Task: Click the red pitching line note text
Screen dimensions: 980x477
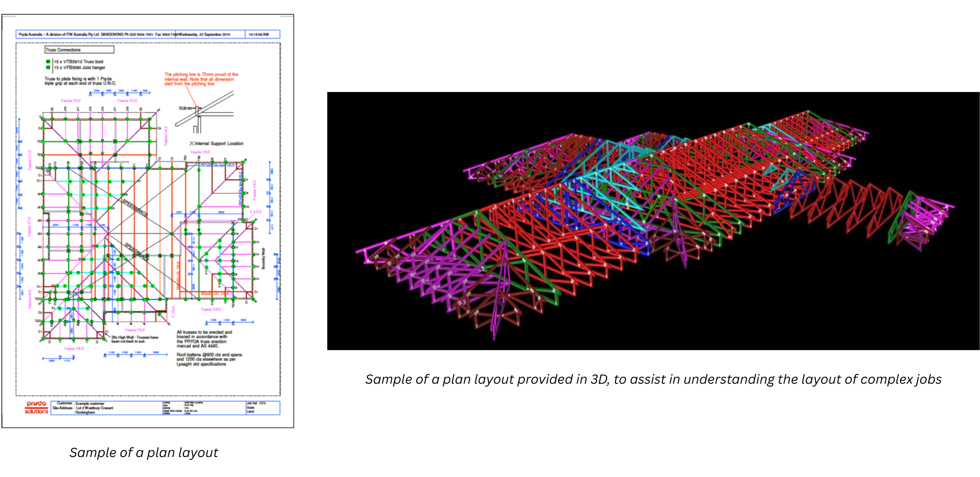Action: 201,79
